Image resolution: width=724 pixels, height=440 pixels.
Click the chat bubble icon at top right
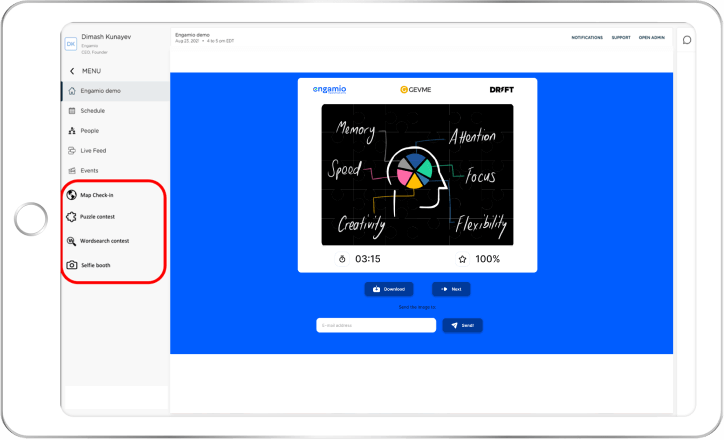(x=687, y=40)
